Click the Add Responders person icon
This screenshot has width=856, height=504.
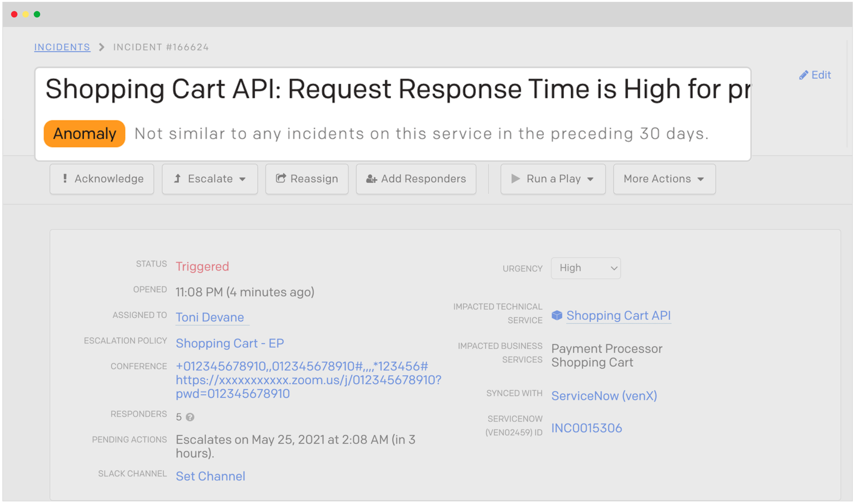tap(371, 179)
